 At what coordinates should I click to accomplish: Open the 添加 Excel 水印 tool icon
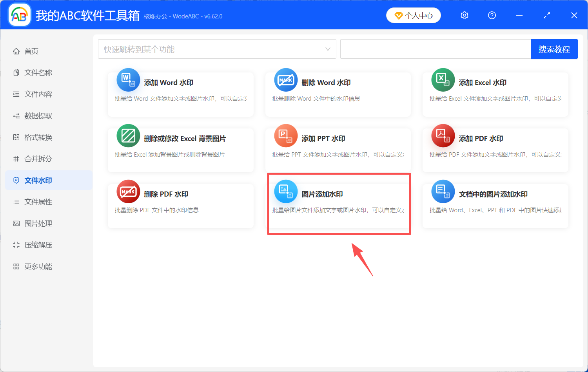[443, 80]
